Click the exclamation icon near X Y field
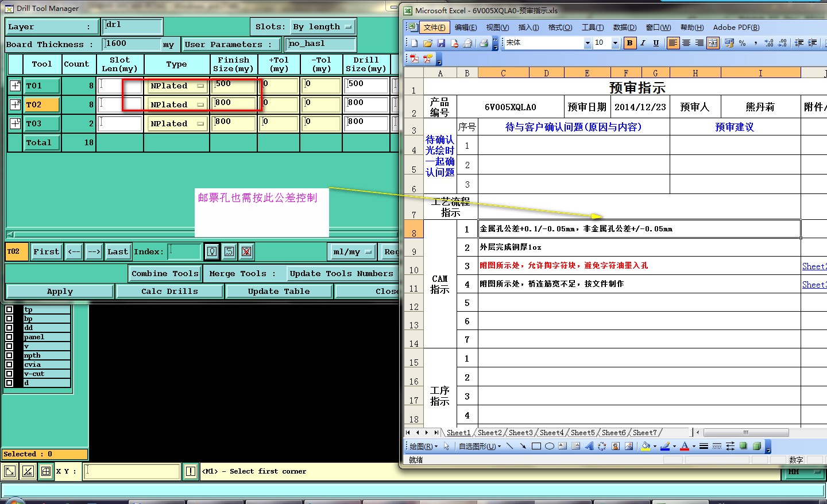 click(191, 471)
